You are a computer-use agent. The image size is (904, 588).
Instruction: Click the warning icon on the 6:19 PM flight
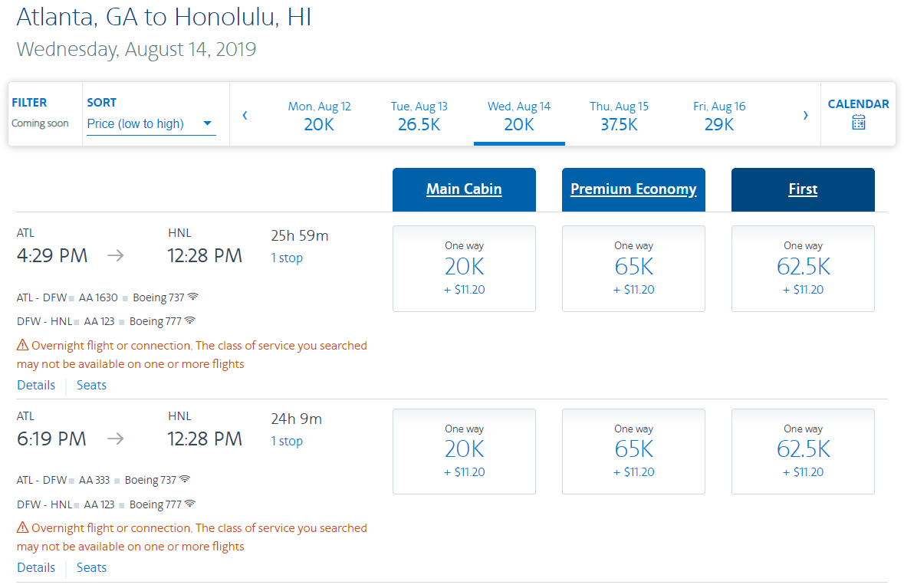pos(23,528)
